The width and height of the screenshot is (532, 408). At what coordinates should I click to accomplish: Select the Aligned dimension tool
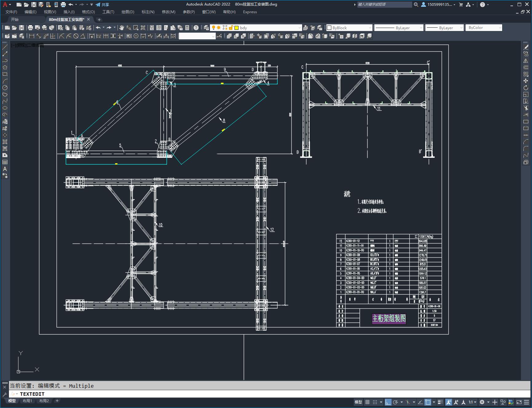click(39, 36)
